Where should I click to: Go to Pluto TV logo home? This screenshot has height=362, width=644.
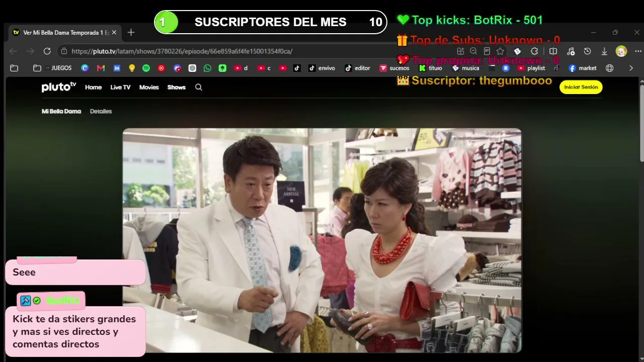59,87
